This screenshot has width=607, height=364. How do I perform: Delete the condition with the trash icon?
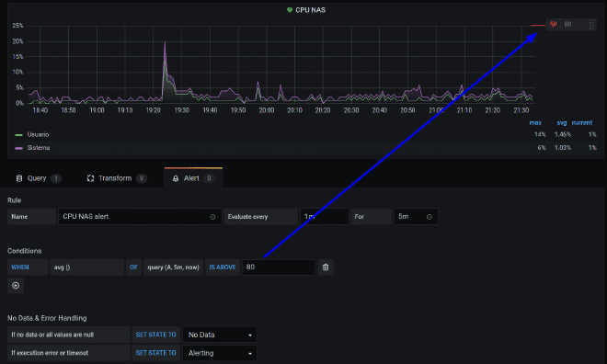tap(326, 267)
